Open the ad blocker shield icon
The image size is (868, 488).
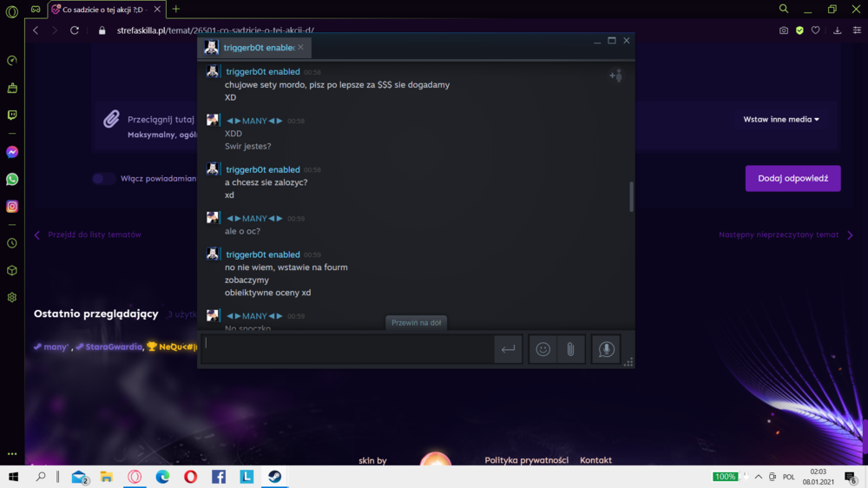(x=799, y=30)
